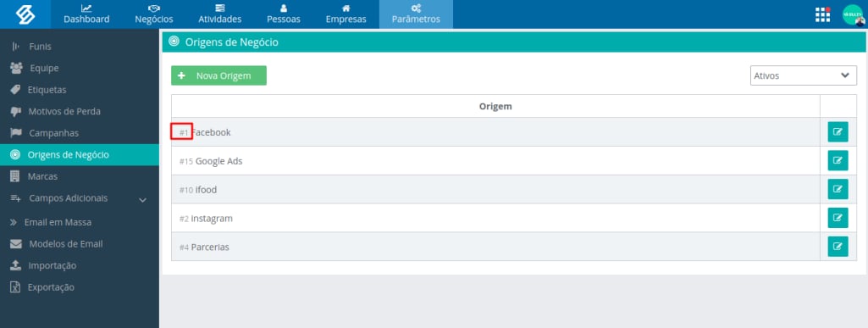Edit the ifood origin
Image resolution: width=868 pixels, height=328 pixels.
click(x=838, y=190)
